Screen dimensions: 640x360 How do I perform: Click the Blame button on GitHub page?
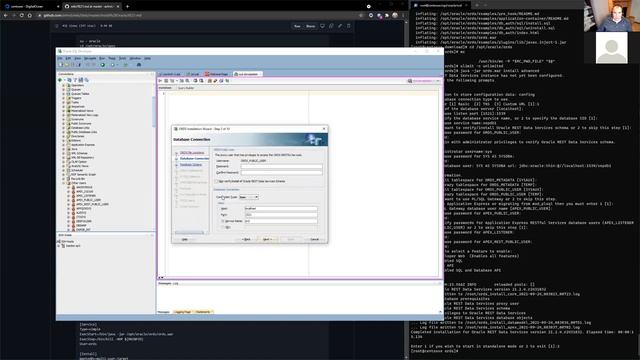[x=311, y=26]
